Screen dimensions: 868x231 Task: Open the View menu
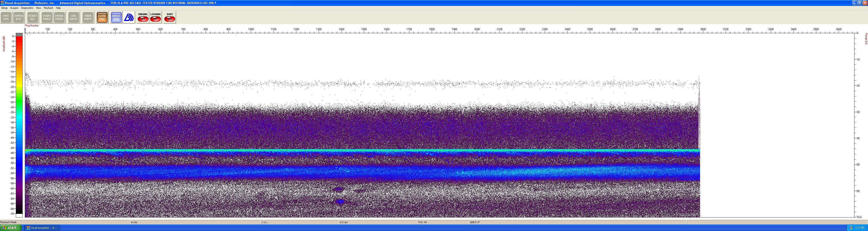[38, 8]
